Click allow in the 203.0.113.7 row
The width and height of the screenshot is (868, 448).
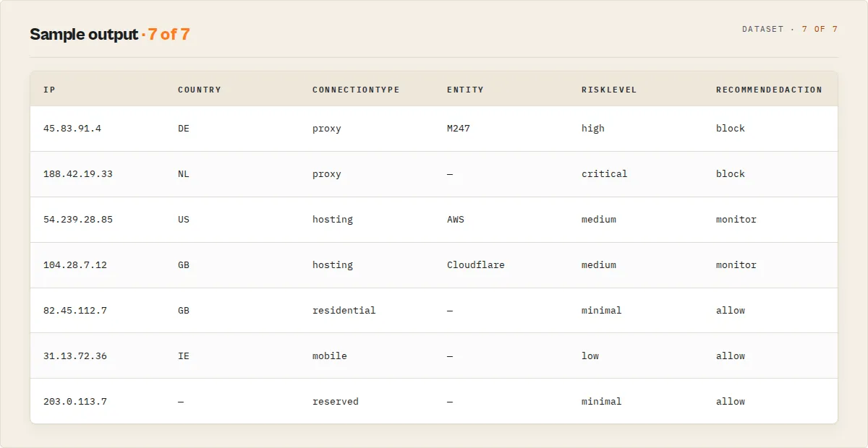click(731, 402)
